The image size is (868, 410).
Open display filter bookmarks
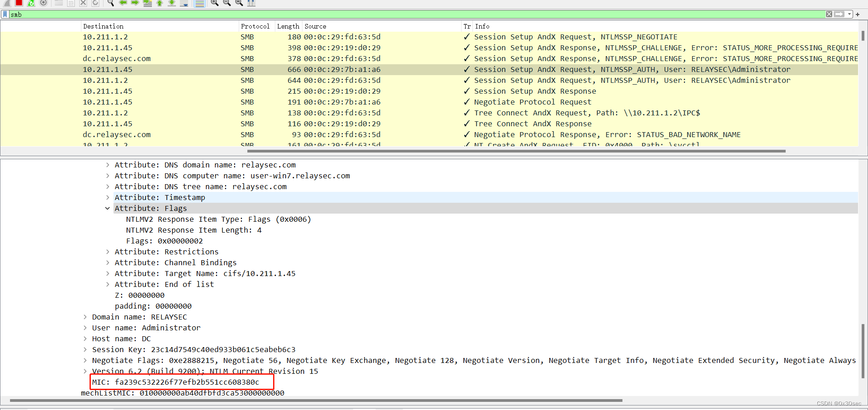point(5,14)
